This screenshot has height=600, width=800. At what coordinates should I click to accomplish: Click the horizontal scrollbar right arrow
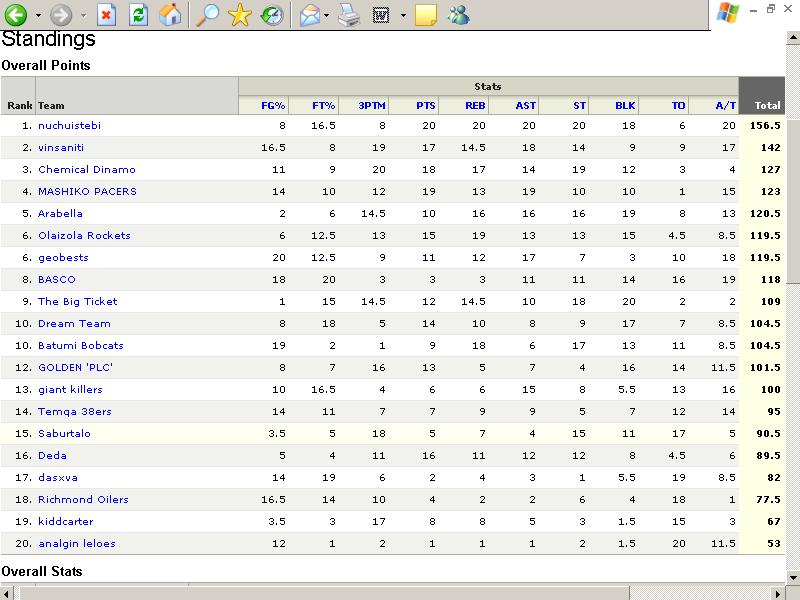(779, 594)
